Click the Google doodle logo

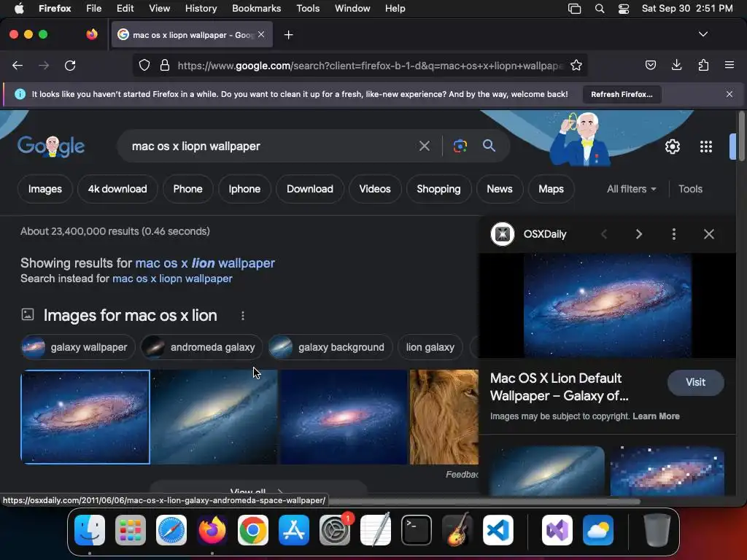(51, 146)
